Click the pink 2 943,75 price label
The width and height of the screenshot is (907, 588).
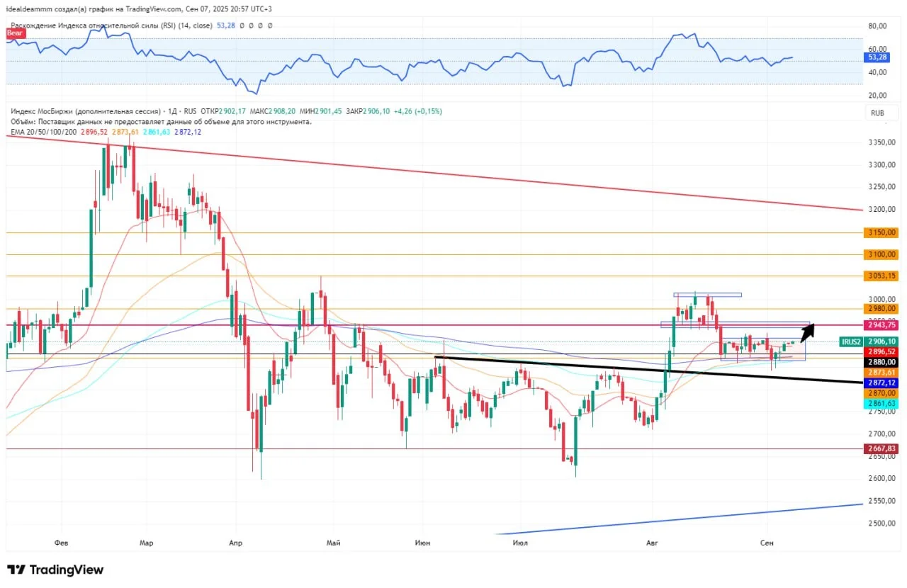click(x=881, y=324)
